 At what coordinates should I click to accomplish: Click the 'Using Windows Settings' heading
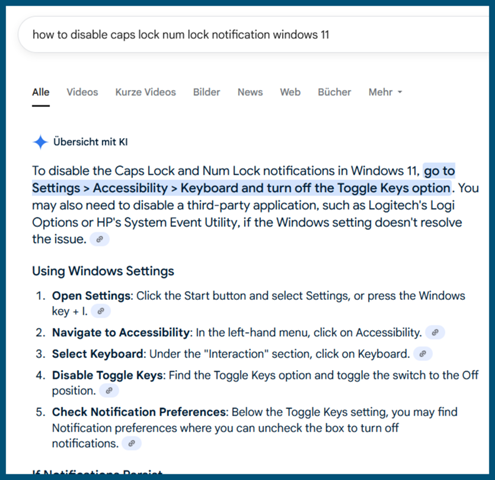click(x=103, y=271)
